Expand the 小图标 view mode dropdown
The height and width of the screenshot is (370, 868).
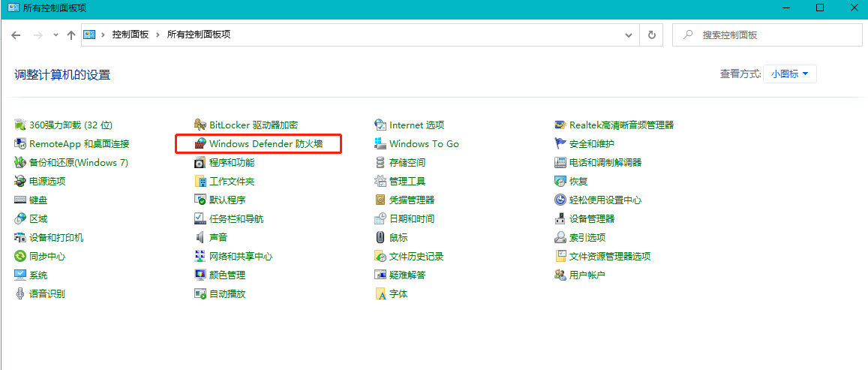(x=789, y=74)
